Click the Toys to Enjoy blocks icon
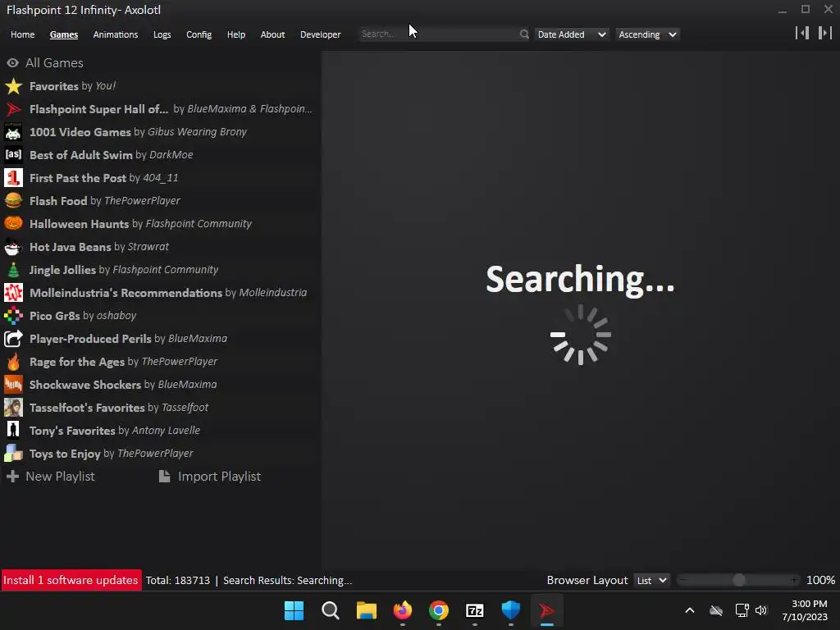The width and height of the screenshot is (840, 630). click(13, 454)
